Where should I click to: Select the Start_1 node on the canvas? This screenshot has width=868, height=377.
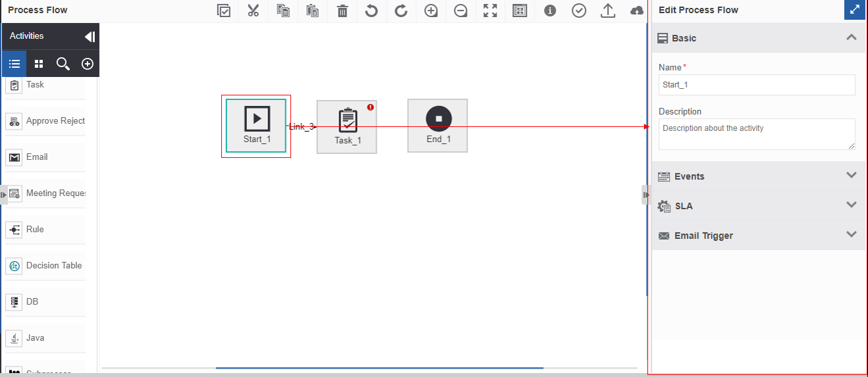pyautogui.click(x=256, y=126)
